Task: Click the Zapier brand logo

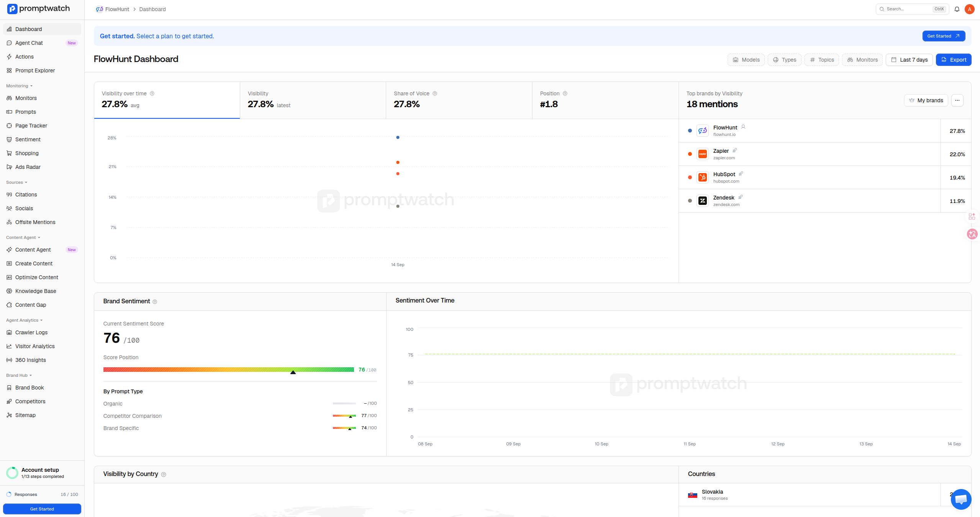Action: 703,154
